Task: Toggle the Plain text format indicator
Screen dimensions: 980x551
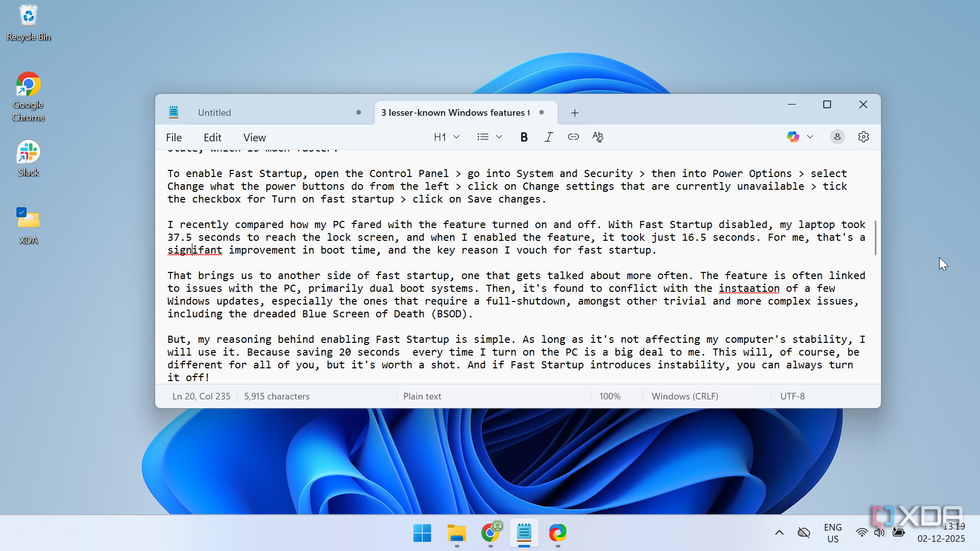Action: (422, 396)
